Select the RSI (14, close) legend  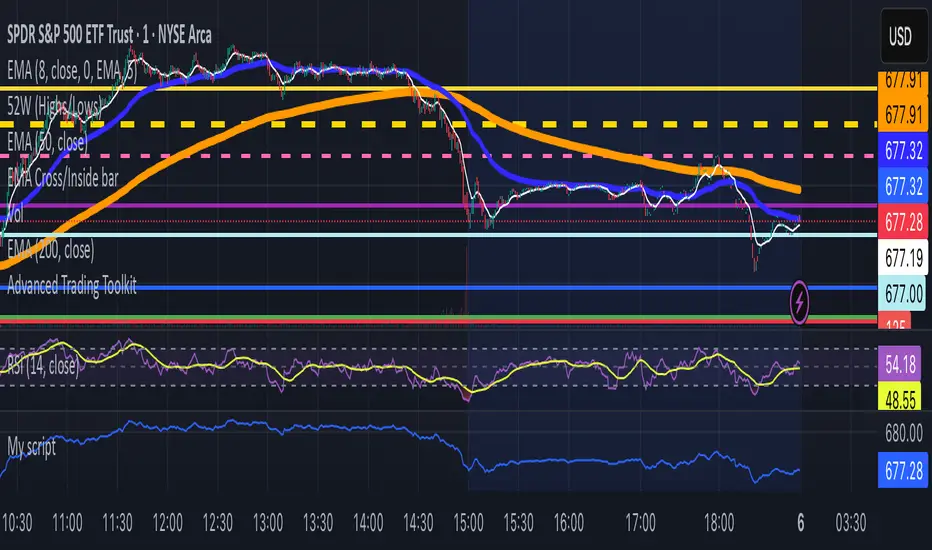point(42,366)
